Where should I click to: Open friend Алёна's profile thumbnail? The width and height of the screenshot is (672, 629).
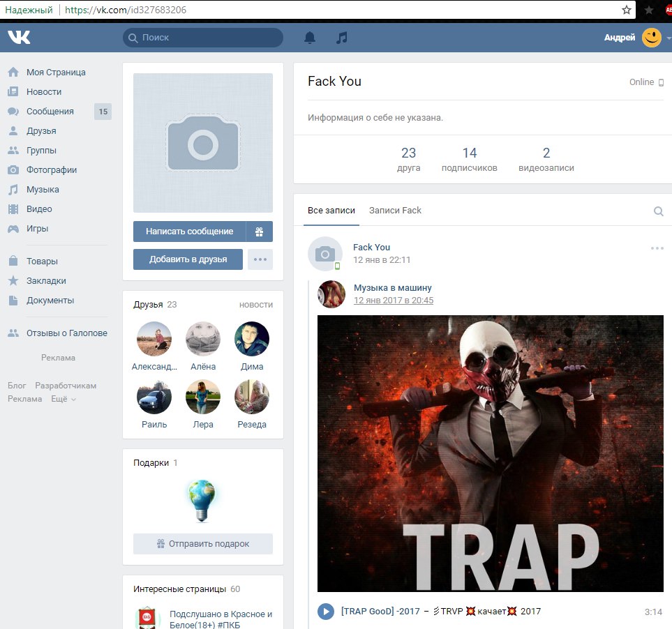203,339
